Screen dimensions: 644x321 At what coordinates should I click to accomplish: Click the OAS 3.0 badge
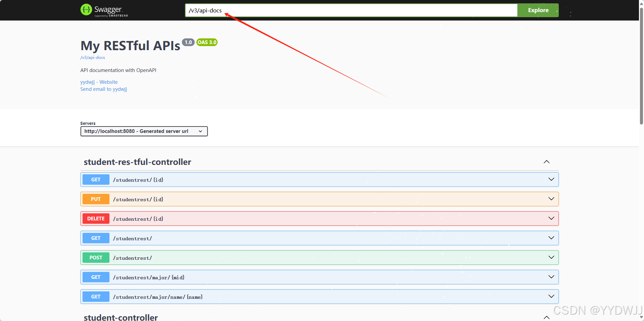tap(207, 42)
